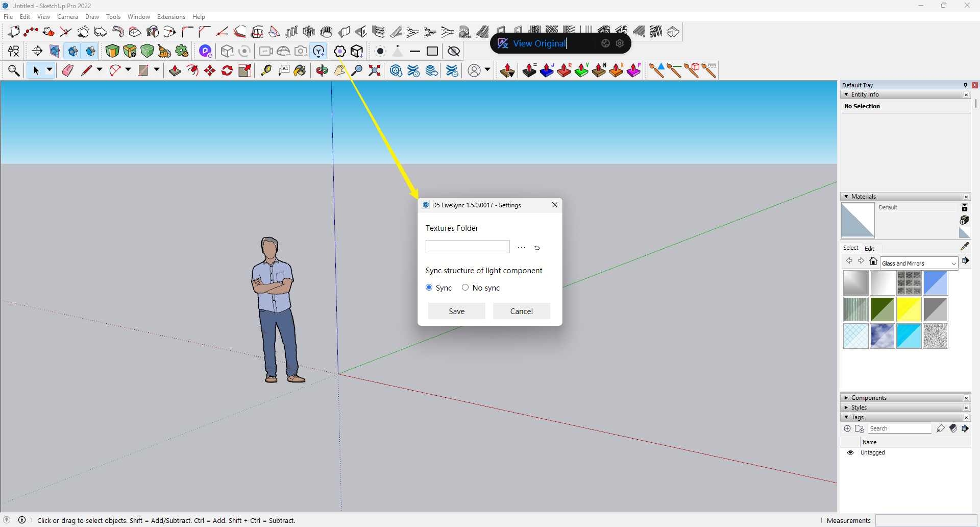Screen dimensions: 980x527
Task: Click the translate icon beside View Original
Action: click(x=503, y=43)
